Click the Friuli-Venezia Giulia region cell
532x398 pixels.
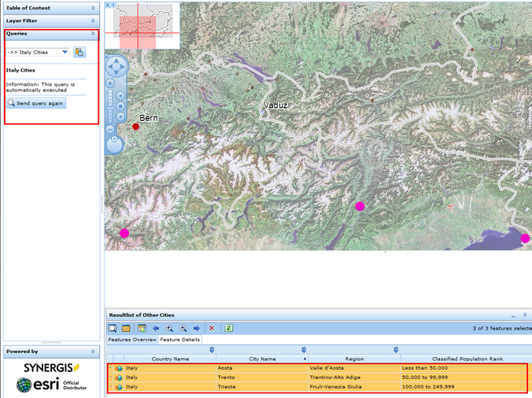pyautogui.click(x=354, y=387)
